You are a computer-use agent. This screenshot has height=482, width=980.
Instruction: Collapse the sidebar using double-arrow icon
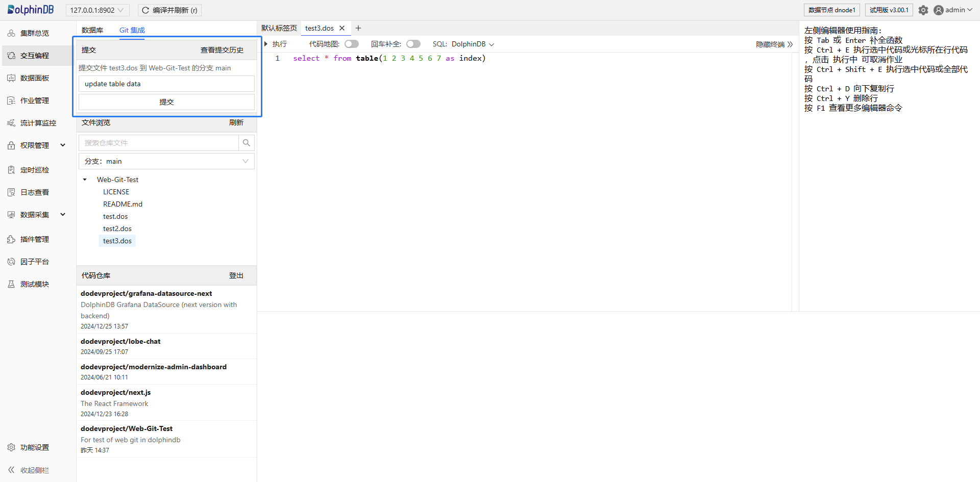coord(11,470)
